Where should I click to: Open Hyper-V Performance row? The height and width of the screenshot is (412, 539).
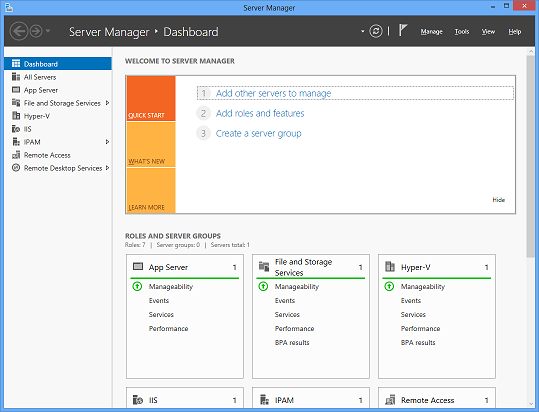[420, 329]
